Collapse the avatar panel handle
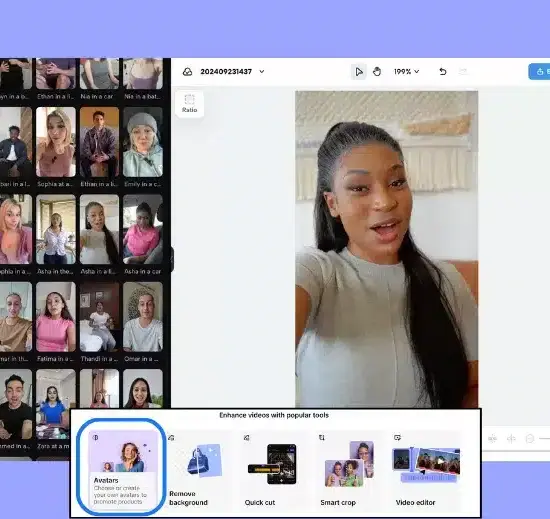Viewport: 550px width, 519px height. pyautogui.click(x=172, y=259)
